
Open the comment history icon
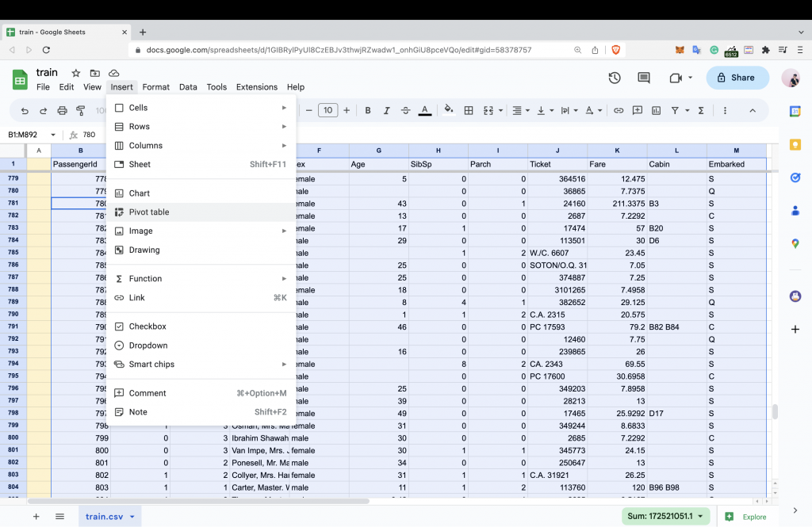pyautogui.click(x=644, y=78)
